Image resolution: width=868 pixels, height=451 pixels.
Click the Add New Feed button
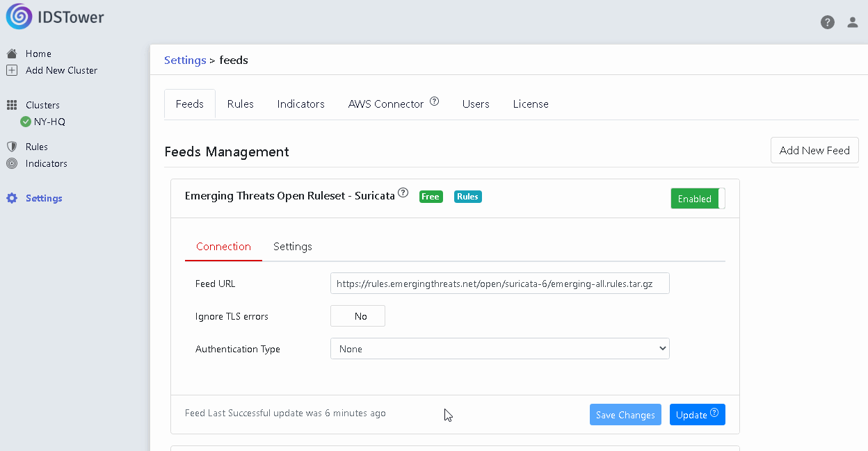click(814, 150)
